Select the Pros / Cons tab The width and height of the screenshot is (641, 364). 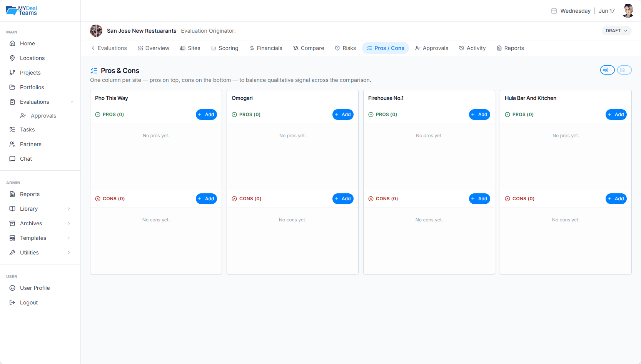click(x=386, y=48)
